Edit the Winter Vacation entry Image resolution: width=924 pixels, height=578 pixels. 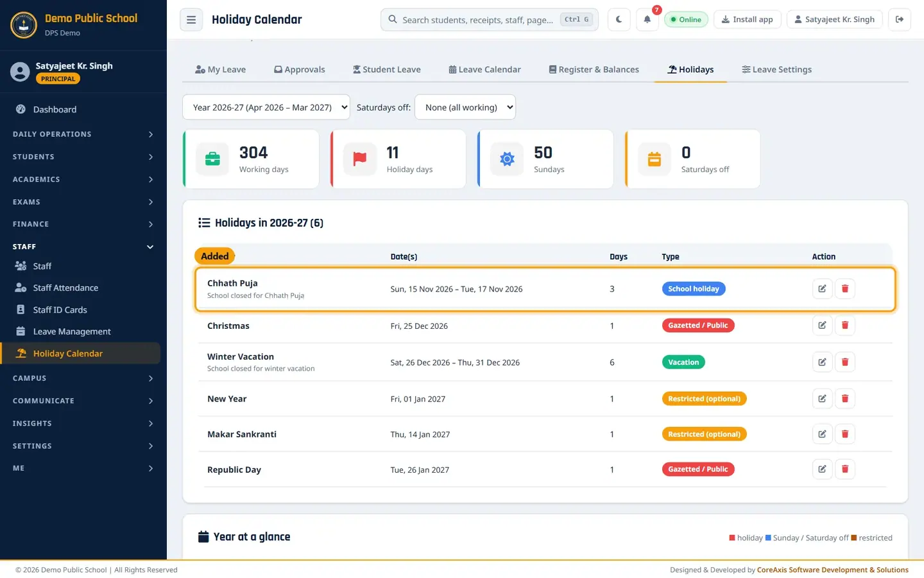[x=822, y=362]
